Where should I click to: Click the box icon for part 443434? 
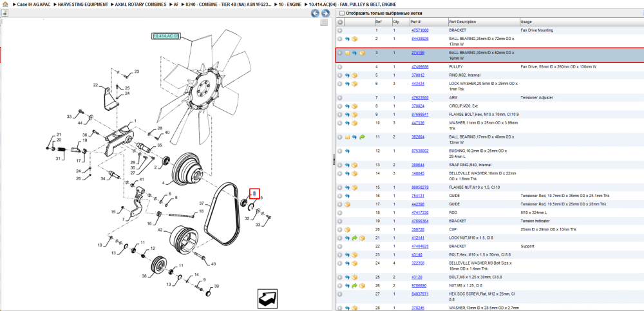354,84
